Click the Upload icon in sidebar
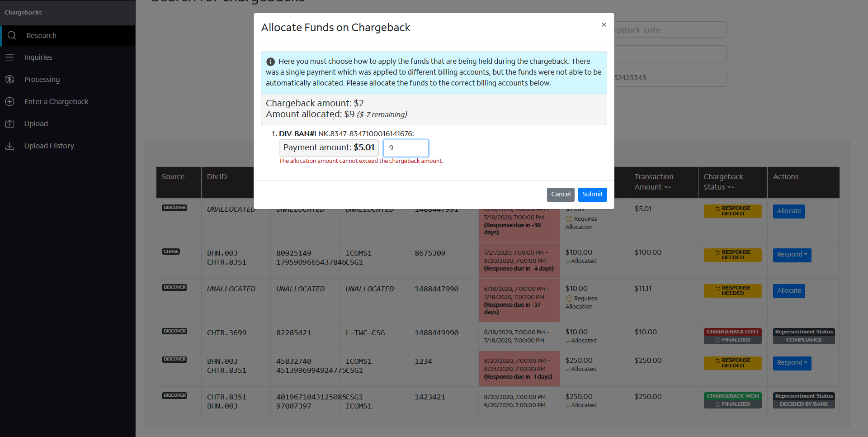This screenshot has width=868, height=437. click(x=9, y=123)
